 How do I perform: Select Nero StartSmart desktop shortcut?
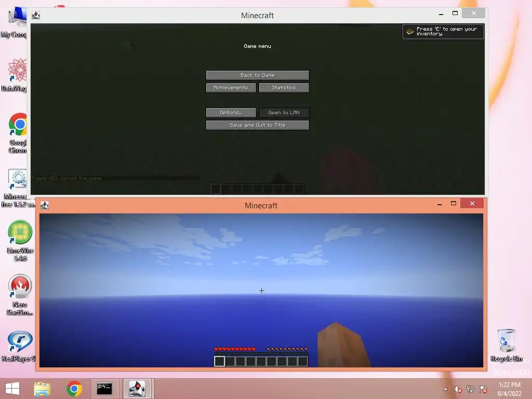(x=20, y=295)
